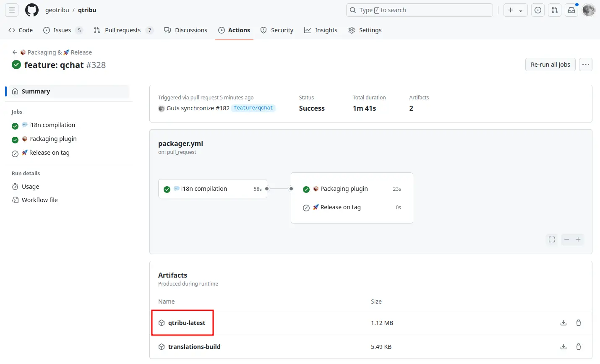Image resolution: width=600 pixels, height=364 pixels.
Task: Click the Guts user avatar
Action: tap(162, 109)
